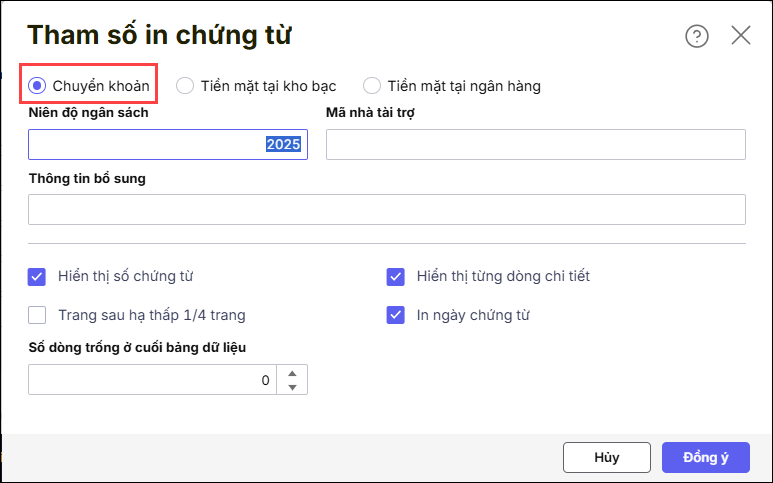This screenshot has width=773, height=483.
Task: Click the Niên độ ngân sách field
Action: point(167,145)
